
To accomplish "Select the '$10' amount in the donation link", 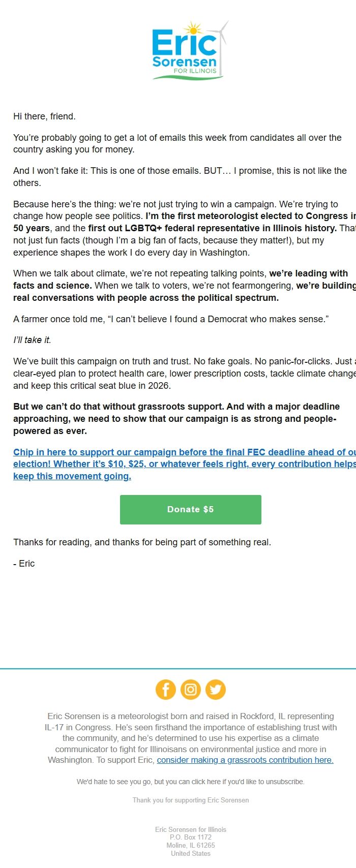I will [113, 464].
